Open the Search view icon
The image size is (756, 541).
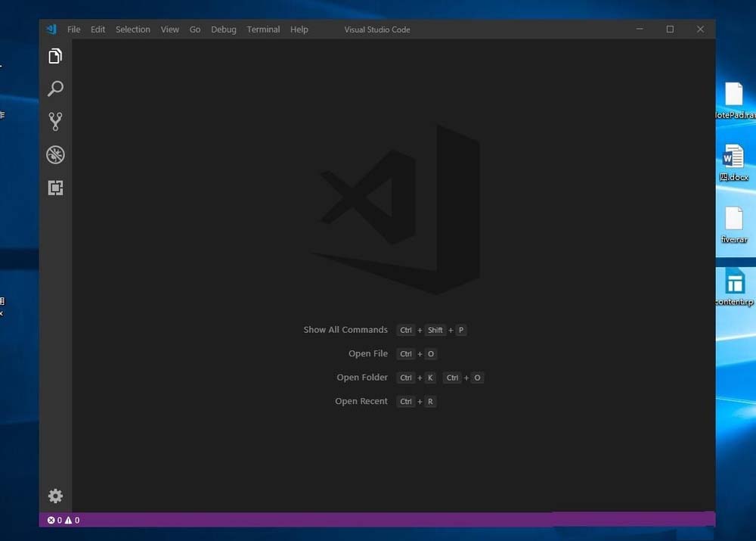[x=55, y=89]
